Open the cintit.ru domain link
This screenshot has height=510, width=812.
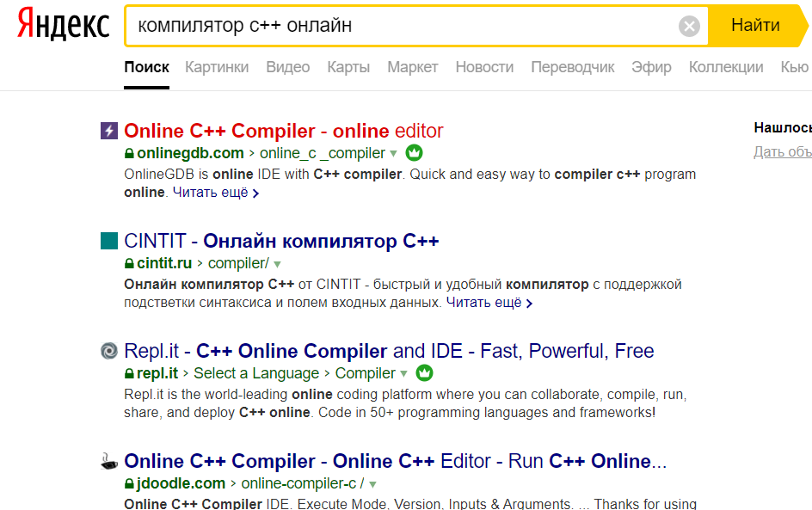pos(164,263)
